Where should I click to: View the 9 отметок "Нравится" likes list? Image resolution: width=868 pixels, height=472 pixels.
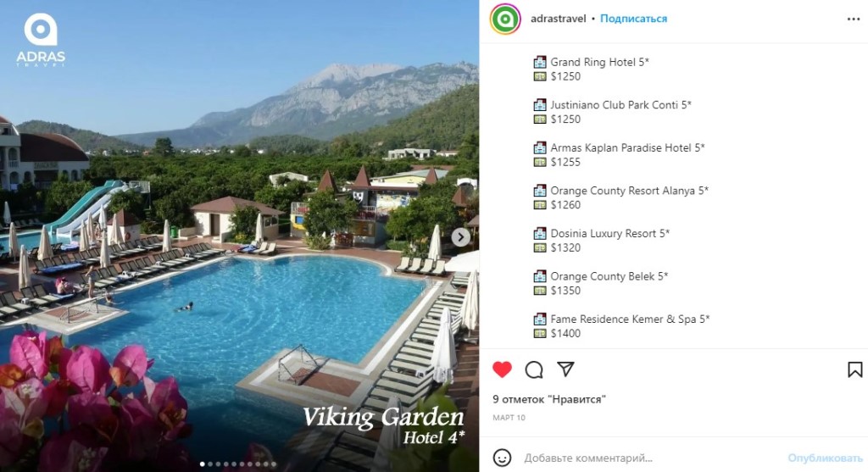coord(549,399)
